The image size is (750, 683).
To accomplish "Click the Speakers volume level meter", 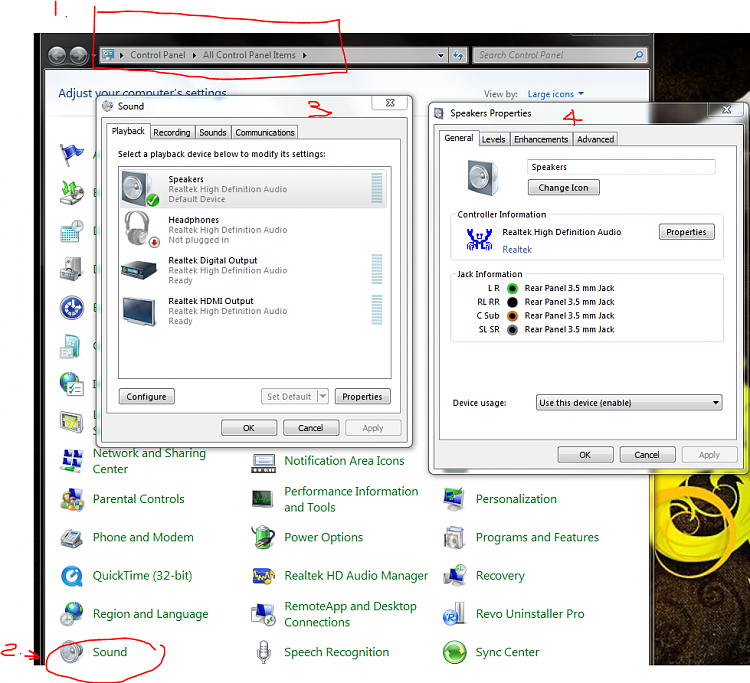I will tap(377, 188).
